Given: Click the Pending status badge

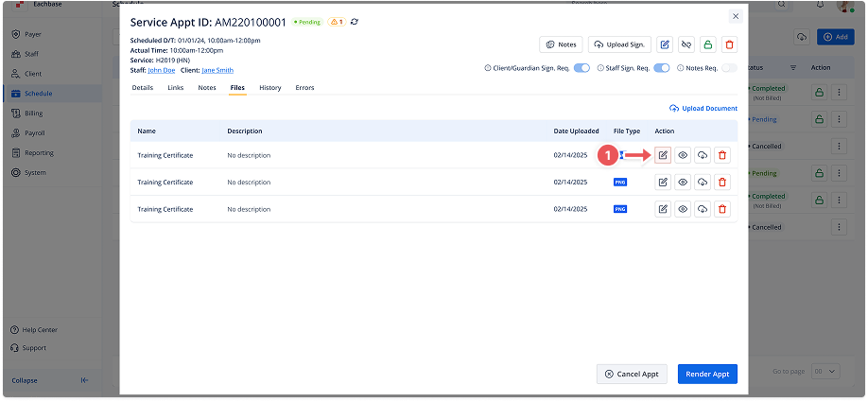Looking at the screenshot, I should 306,22.
